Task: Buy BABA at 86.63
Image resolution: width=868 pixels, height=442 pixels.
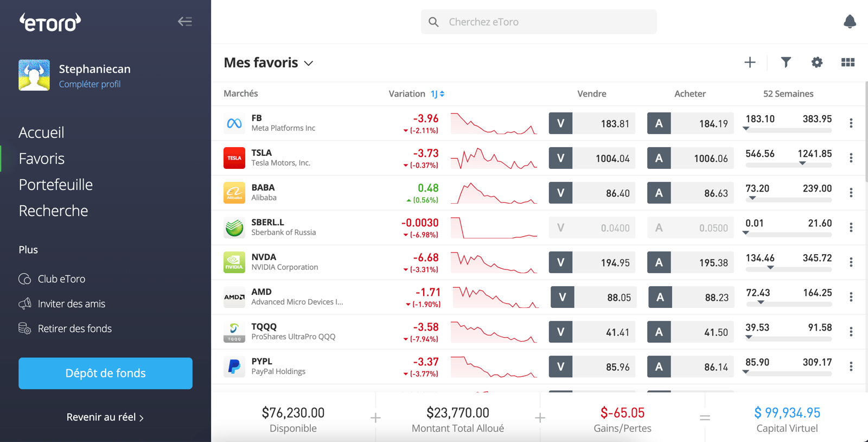Action: (x=691, y=193)
